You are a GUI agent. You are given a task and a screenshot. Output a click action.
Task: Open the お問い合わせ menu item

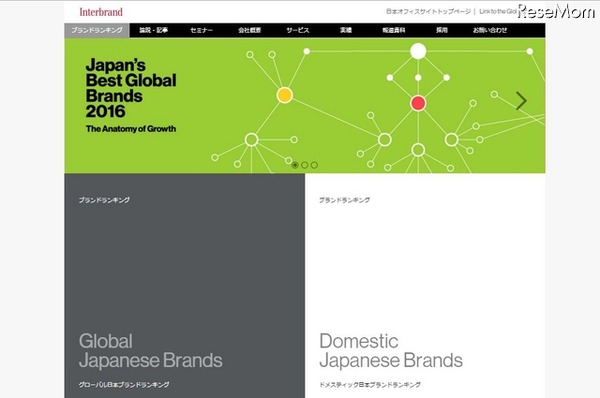click(490, 30)
